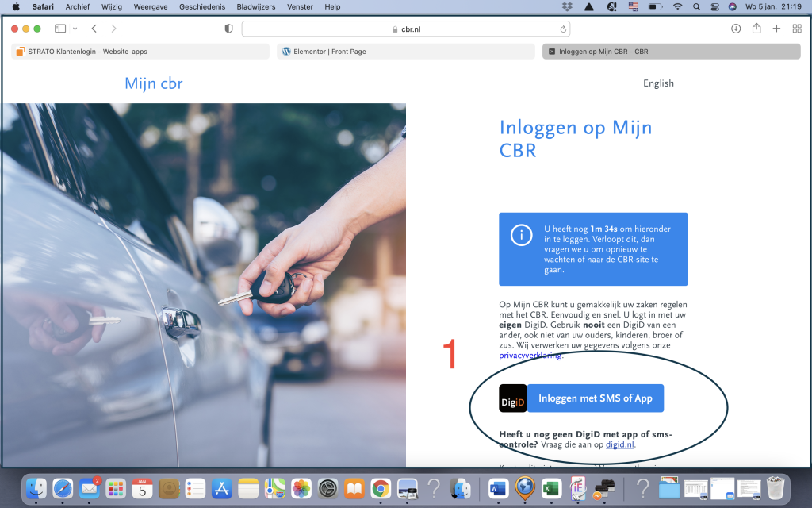The image size is (812, 508).
Task: Open Safari from the Dock
Action: click(x=63, y=488)
